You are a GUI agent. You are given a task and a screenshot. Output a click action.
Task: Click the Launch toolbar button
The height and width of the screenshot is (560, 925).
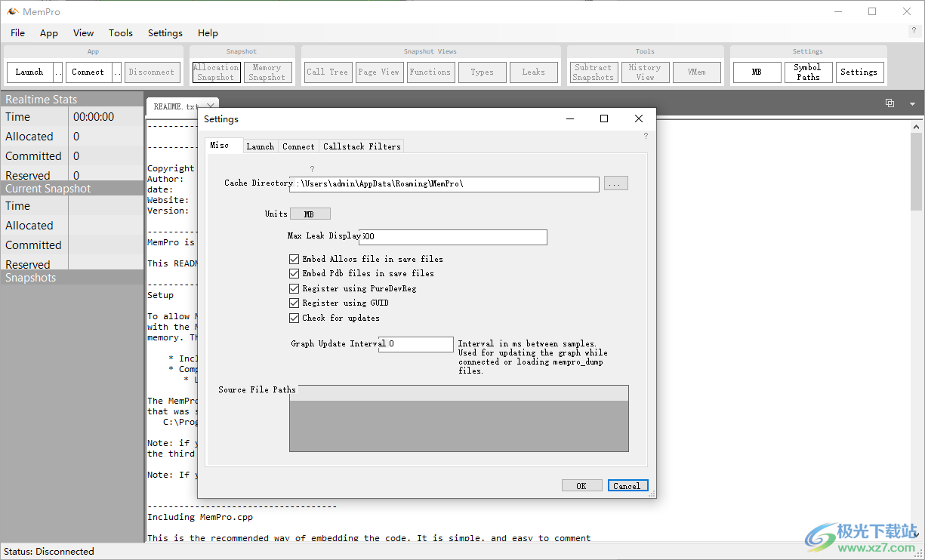click(29, 72)
